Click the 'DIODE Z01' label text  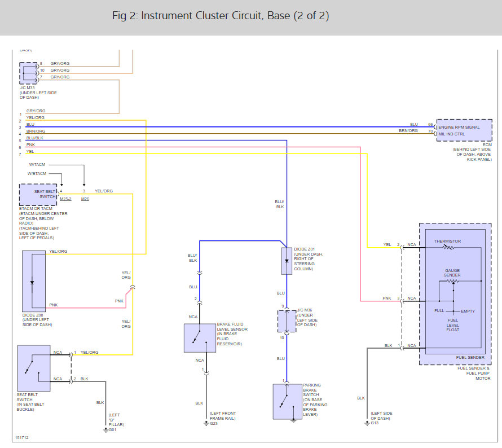coord(305,249)
